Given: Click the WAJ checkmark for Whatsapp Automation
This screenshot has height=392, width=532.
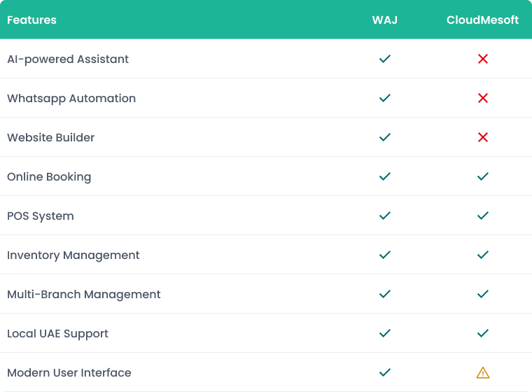Looking at the screenshot, I should point(385,98).
